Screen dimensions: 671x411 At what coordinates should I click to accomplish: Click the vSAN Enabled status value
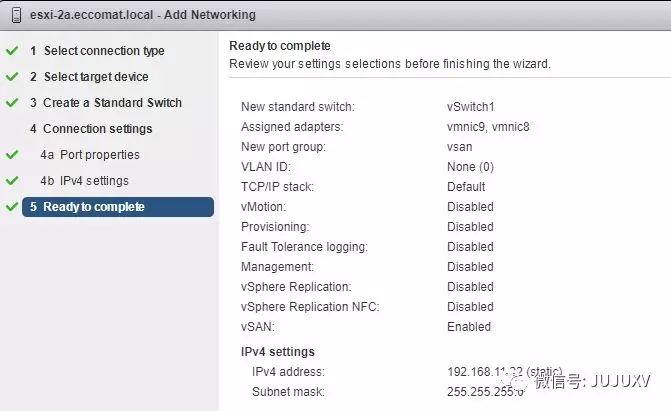tap(469, 327)
